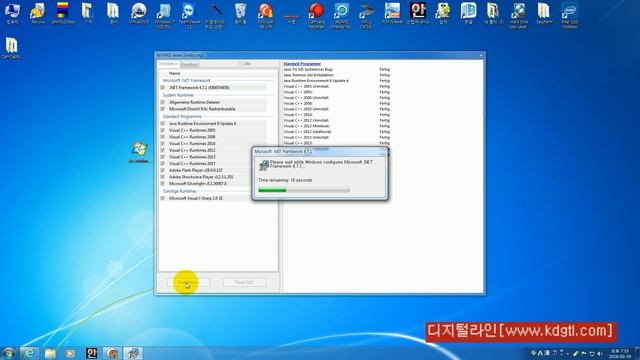Open the Easyform folder on the desktop
Image resolution: width=640 pixels, height=360 pixels.
pyautogui.click(x=544, y=13)
